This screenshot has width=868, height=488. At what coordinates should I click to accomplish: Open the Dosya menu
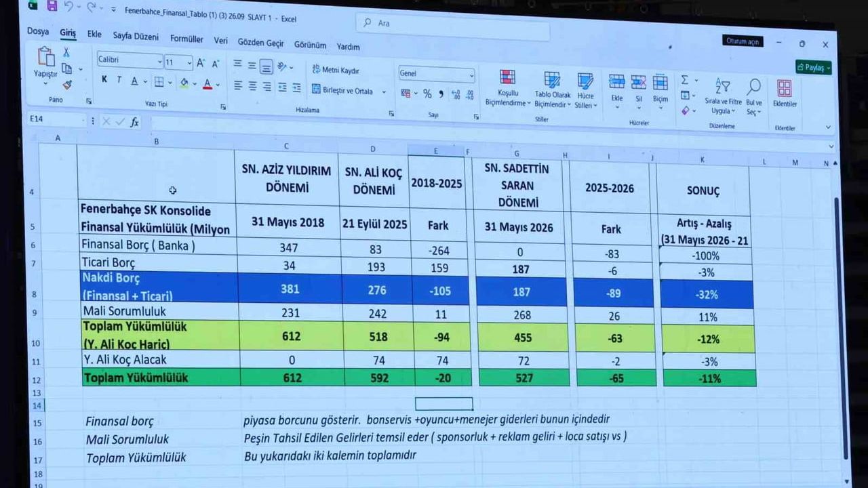tap(38, 31)
